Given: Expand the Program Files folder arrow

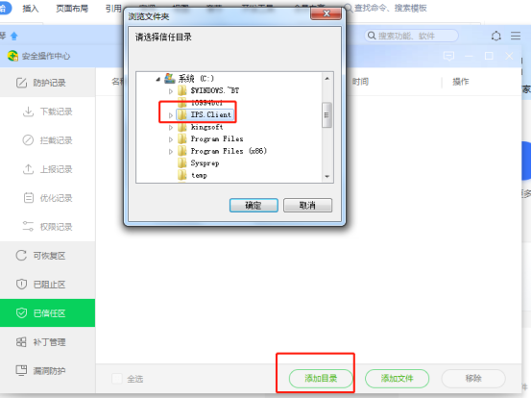Looking at the screenshot, I should (171, 139).
